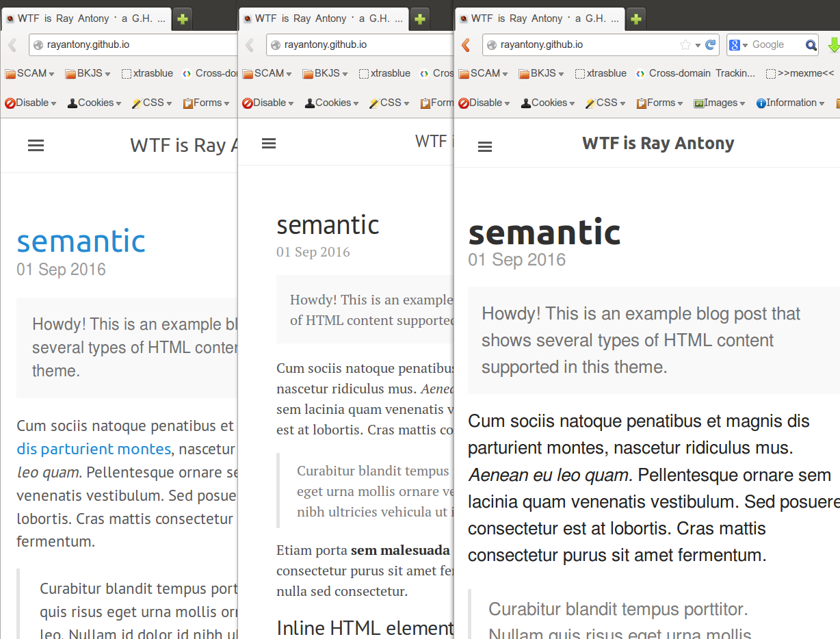Viewport: 840px width, 639px height.
Task: Open a new tab in the left window
Action: [183, 19]
